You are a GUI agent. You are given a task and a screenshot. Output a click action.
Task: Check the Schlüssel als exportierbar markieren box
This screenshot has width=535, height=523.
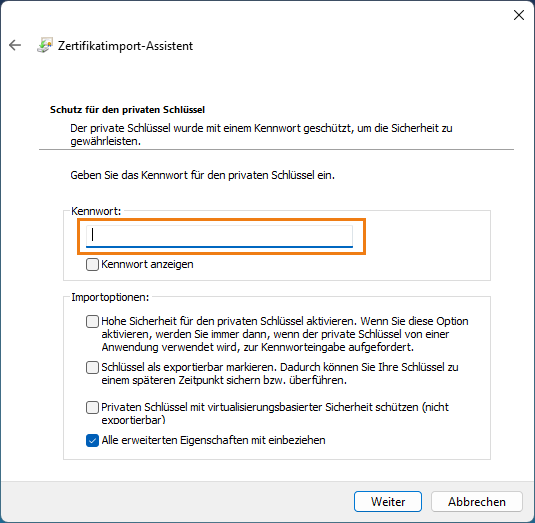click(x=92, y=367)
